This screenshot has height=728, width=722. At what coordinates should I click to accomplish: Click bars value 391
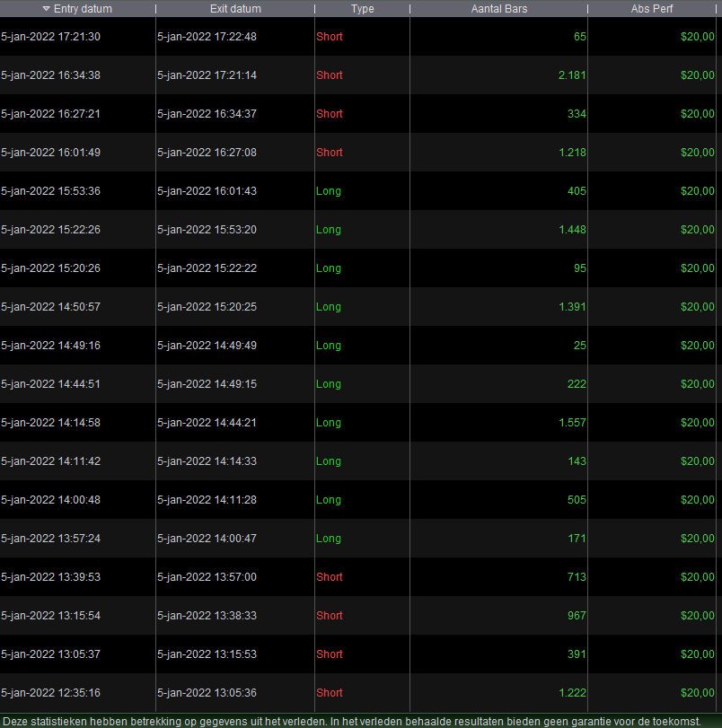577,653
